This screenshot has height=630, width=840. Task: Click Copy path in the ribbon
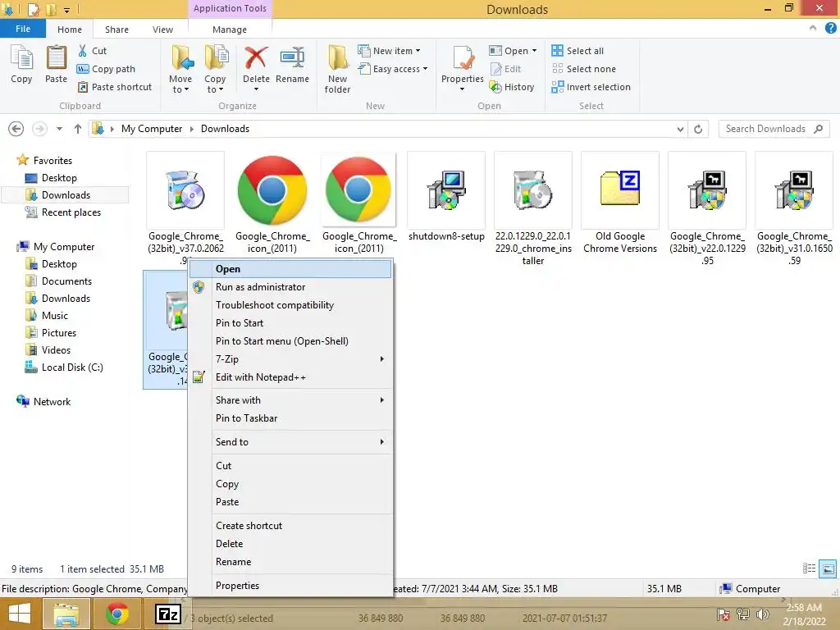pyautogui.click(x=106, y=69)
